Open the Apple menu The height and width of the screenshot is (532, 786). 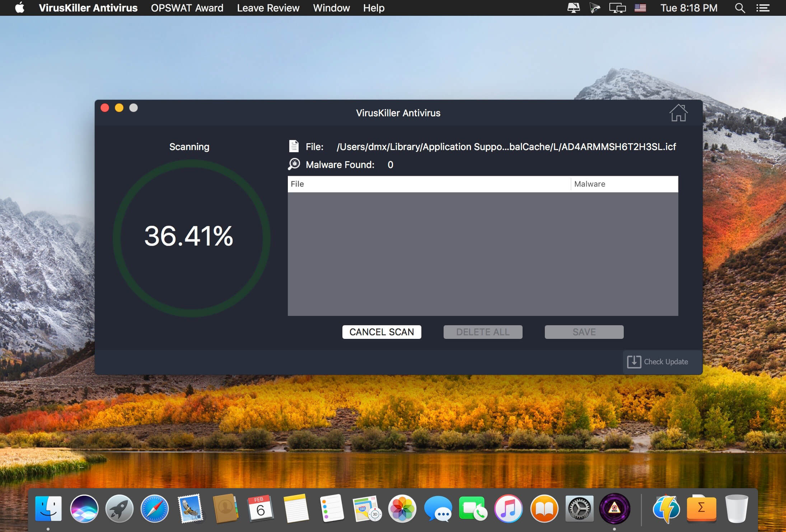pyautogui.click(x=20, y=8)
